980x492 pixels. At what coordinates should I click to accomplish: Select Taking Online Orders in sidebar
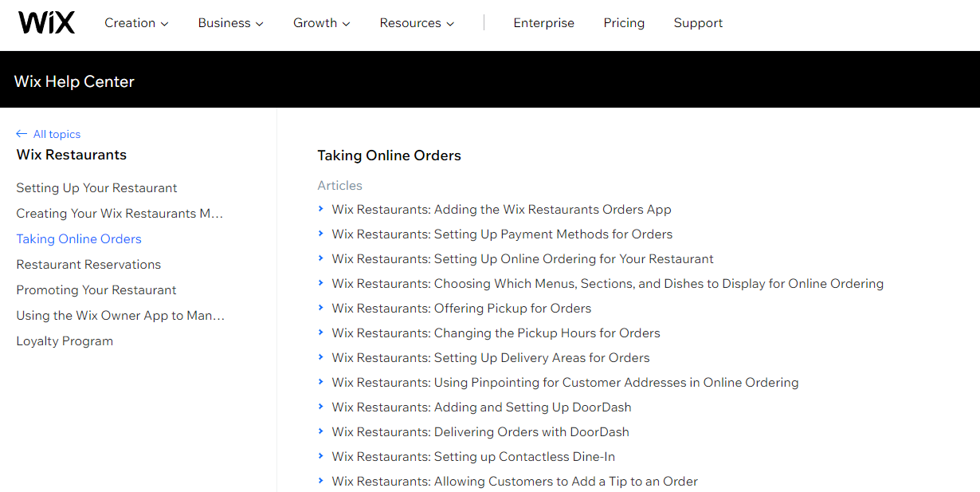[79, 239]
